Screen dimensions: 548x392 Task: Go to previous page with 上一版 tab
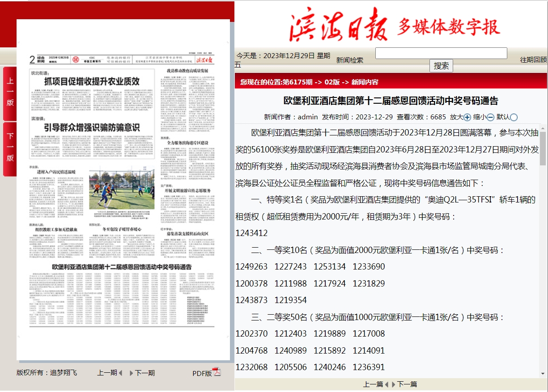point(10,93)
